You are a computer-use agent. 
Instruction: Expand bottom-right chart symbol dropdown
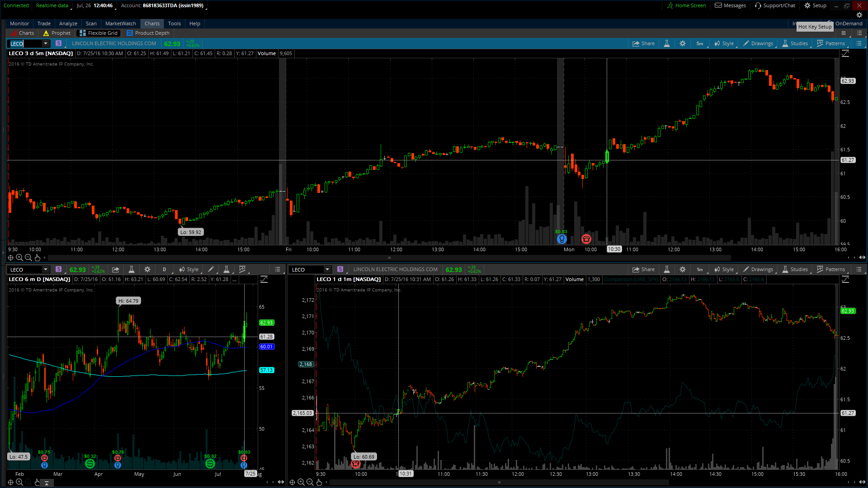(x=327, y=269)
